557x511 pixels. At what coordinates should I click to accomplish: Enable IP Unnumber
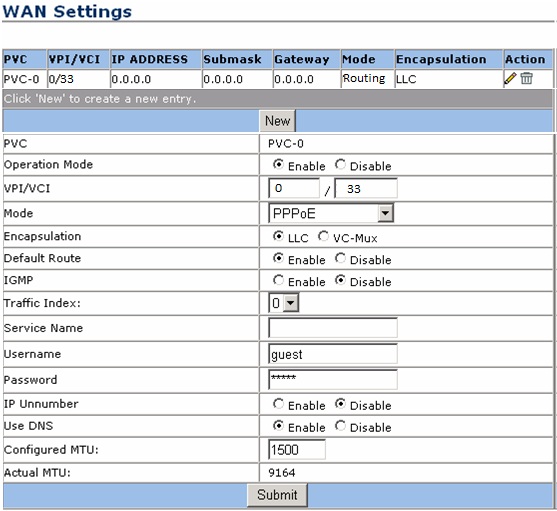[278, 404]
